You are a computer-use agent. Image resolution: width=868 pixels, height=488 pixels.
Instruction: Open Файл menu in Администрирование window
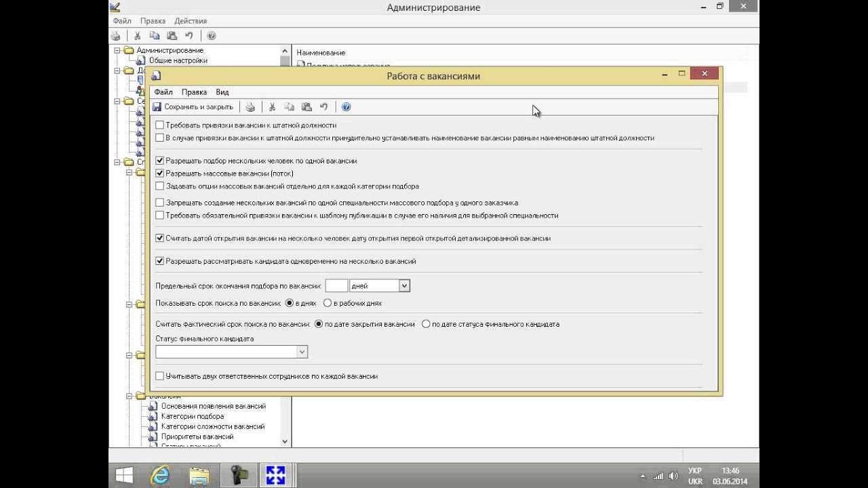[122, 21]
